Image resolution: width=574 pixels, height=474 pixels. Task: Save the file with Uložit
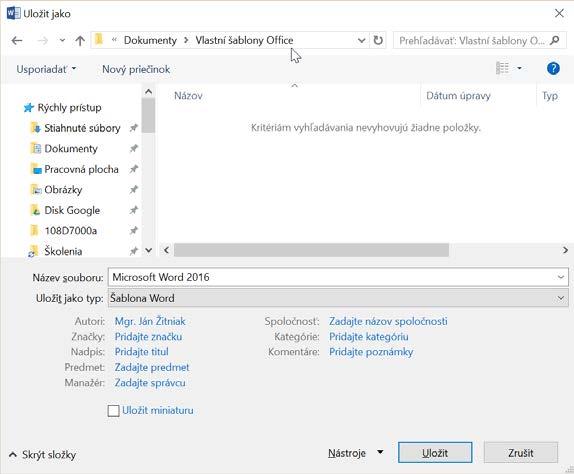(x=435, y=453)
